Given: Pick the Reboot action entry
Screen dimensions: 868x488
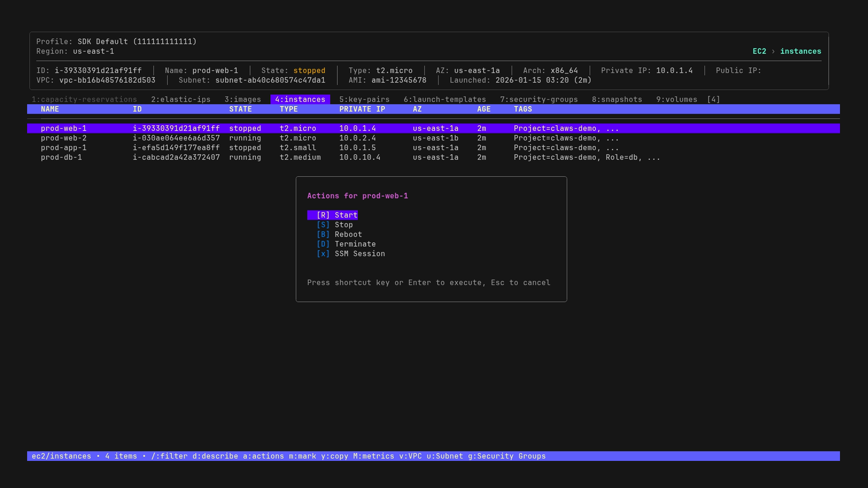Looking at the screenshot, I should 339,235.
